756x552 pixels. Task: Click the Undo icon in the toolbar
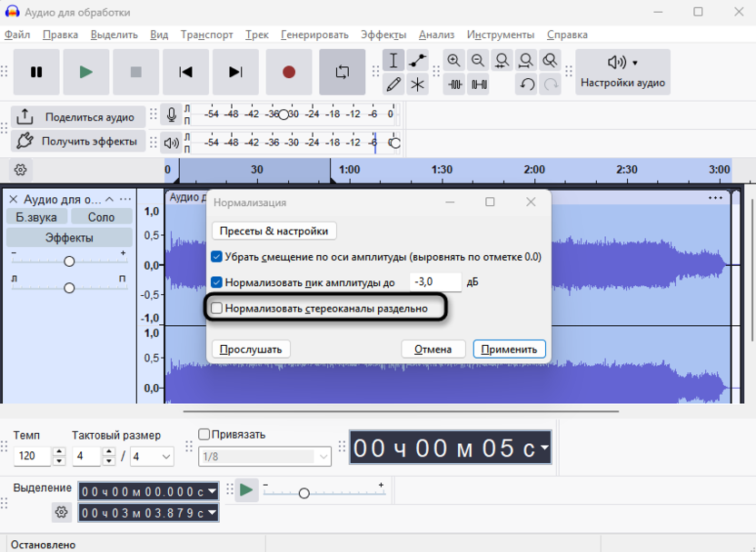point(525,84)
